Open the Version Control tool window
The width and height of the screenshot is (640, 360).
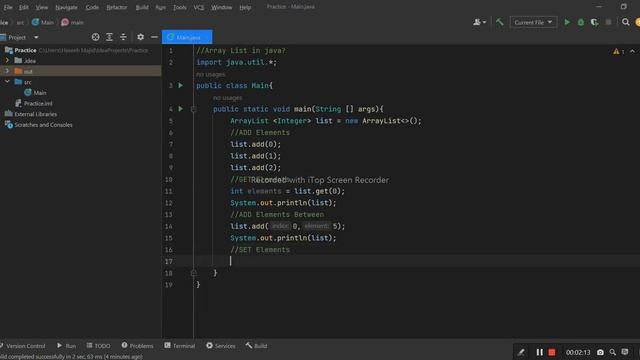coord(23,346)
